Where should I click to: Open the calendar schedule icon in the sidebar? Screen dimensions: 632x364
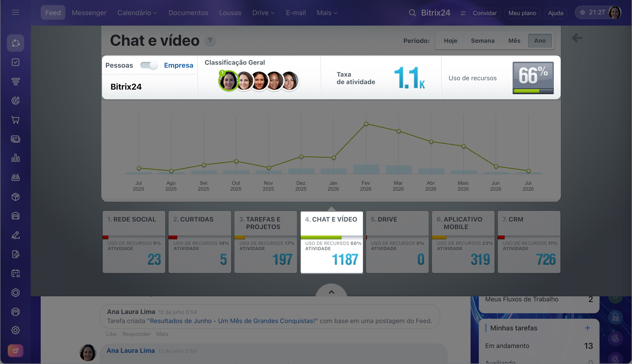click(16, 273)
